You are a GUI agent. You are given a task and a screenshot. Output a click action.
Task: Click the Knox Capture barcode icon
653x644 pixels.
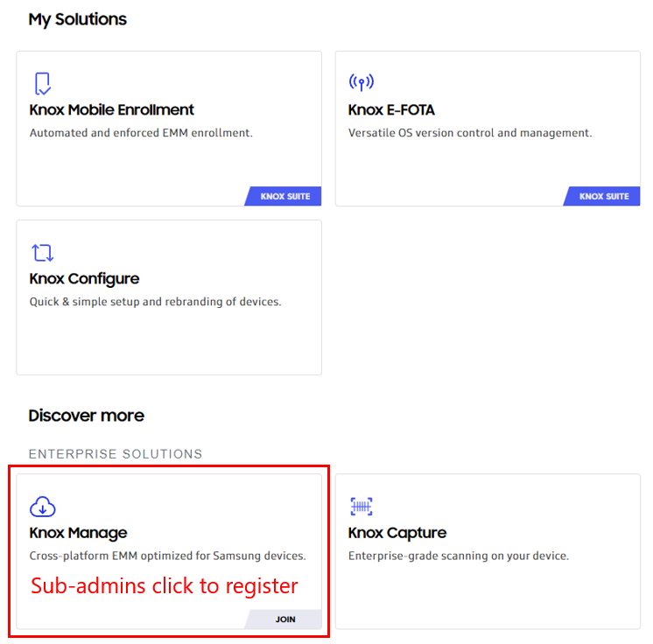[362, 507]
